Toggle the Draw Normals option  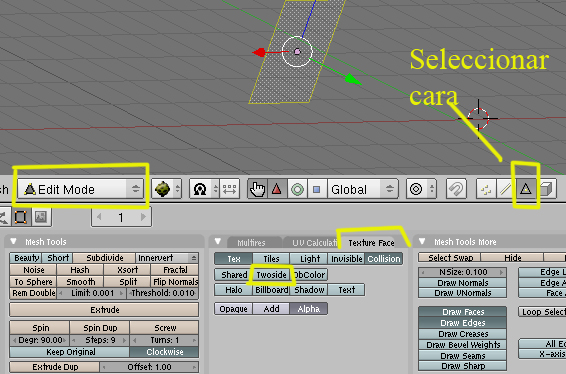point(463,283)
